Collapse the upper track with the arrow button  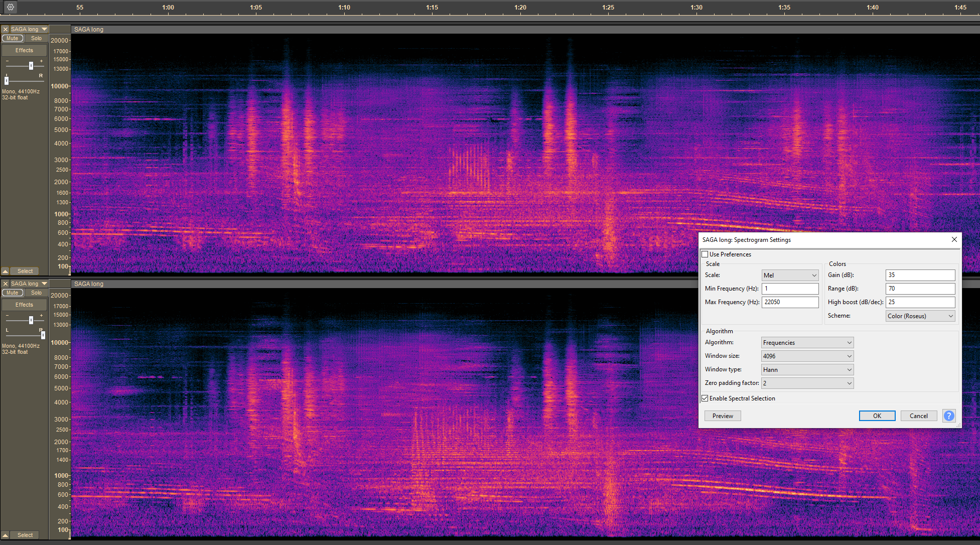(x=5, y=271)
